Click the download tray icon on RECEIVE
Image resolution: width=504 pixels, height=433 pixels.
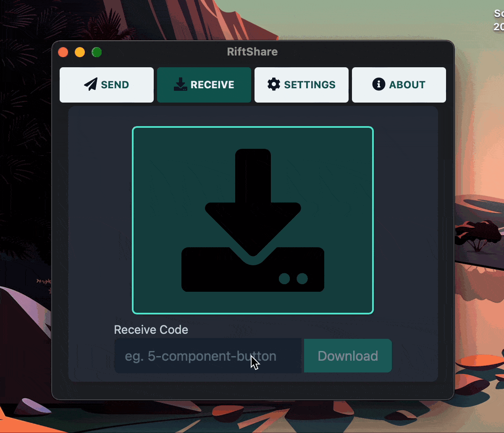[181, 84]
